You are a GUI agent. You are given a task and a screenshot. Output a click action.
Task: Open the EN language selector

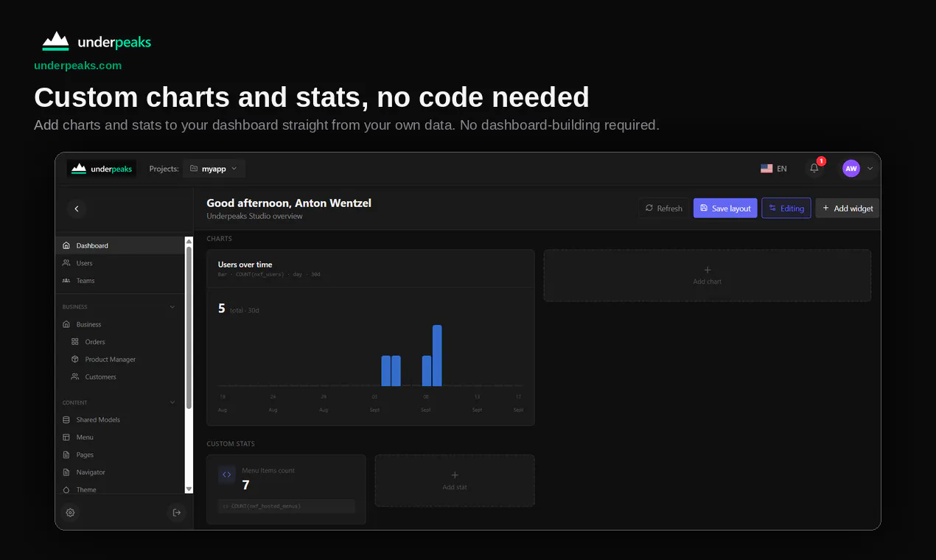[x=774, y=169]
